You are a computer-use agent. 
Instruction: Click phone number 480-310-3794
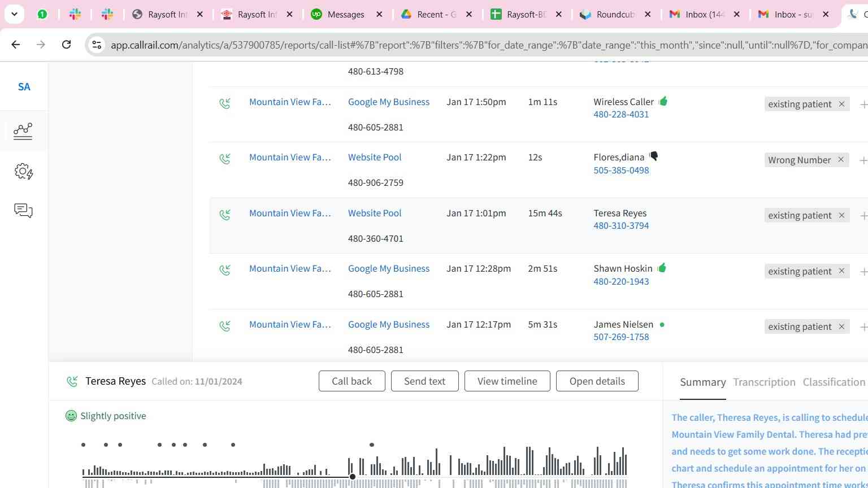[x=621, y=226]
